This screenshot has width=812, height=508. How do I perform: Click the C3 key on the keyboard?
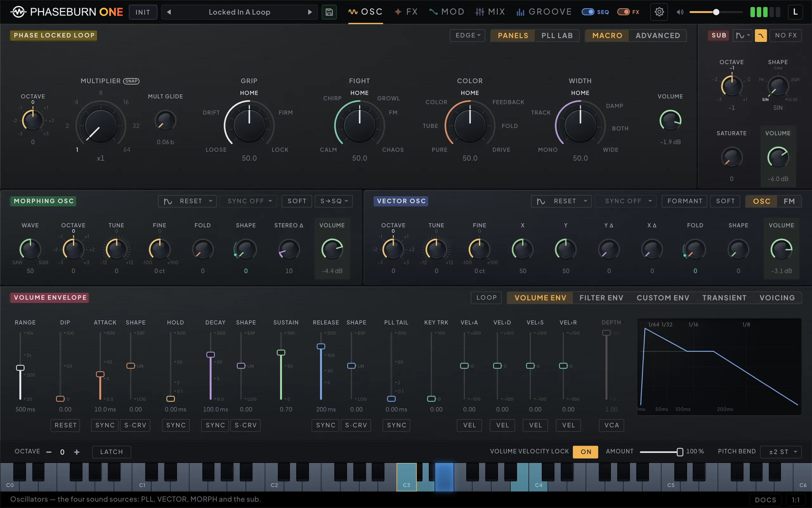coord(406,477)
